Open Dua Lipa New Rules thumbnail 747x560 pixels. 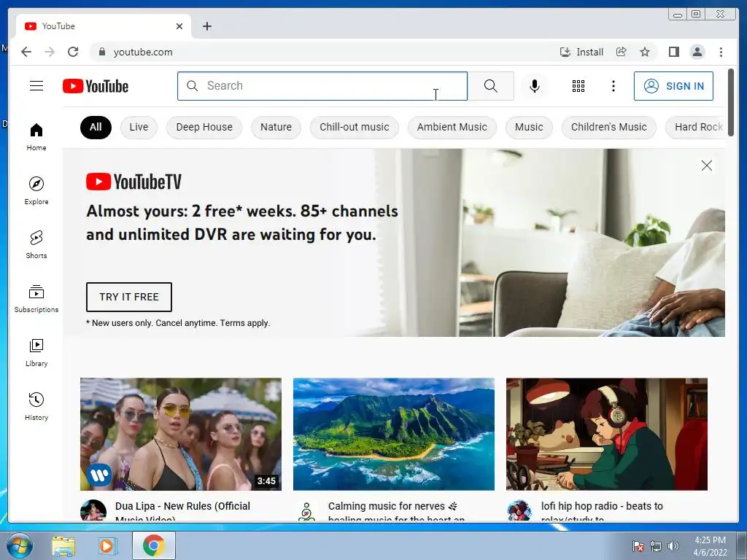[x=181, y=434]
